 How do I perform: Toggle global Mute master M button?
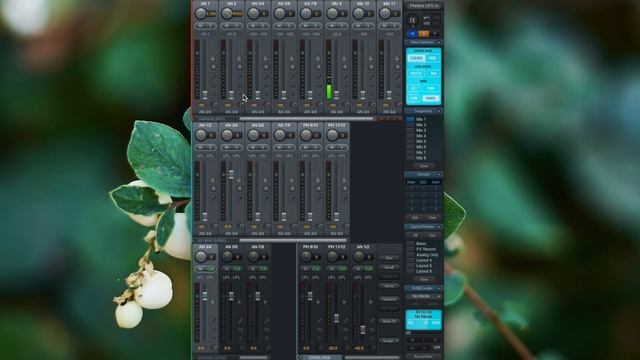coord(412,34)
